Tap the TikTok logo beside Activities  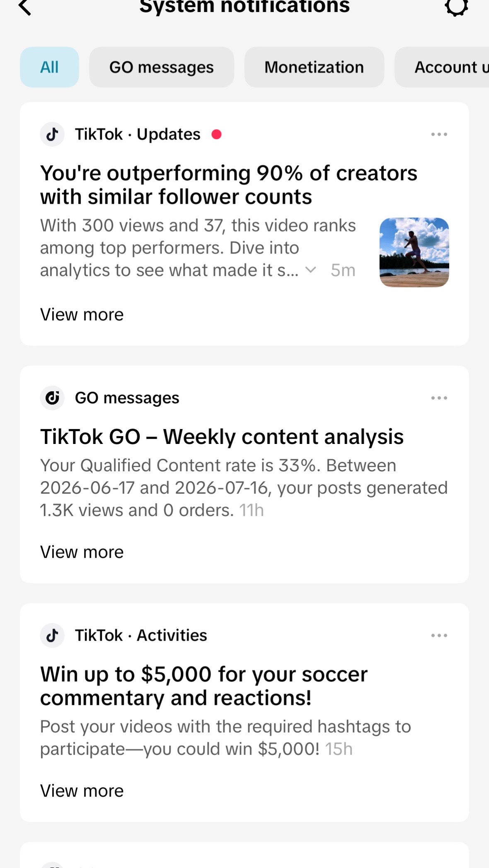point(52,635)
